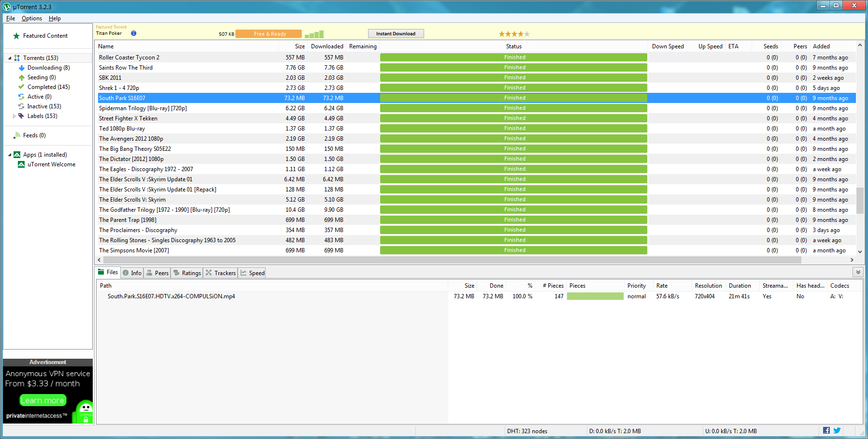Click the Completed checkmark icon

pos(21,87)
